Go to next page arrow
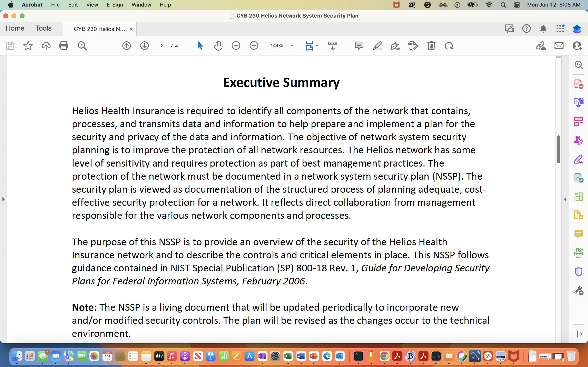This screenshot has width=588, height=367. pos(144,46)
